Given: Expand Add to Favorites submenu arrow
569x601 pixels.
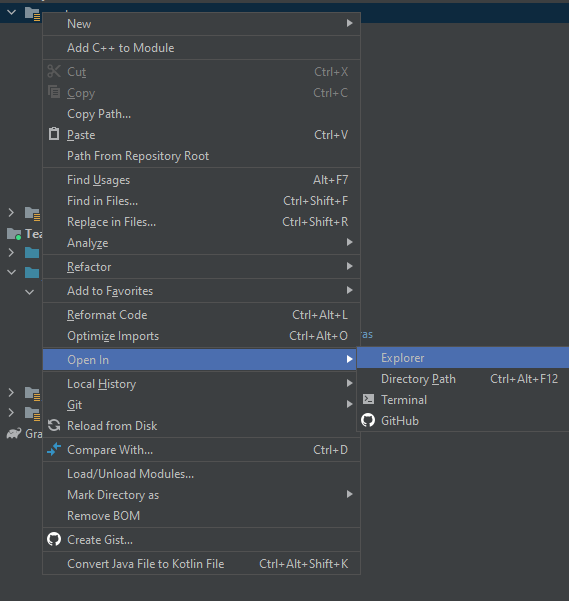Looking at the screenshot, I should click(349, 290).
